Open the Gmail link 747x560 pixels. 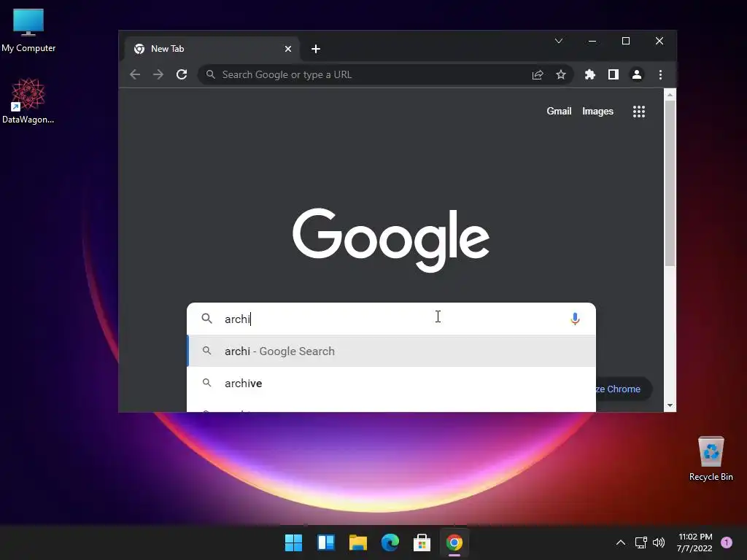pos(559,112)
